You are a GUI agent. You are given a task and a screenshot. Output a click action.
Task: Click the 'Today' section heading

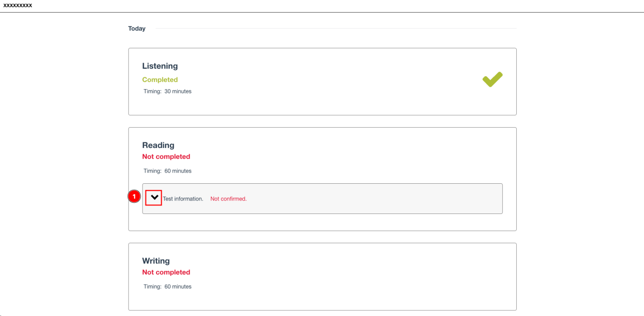tap(137, 29)
